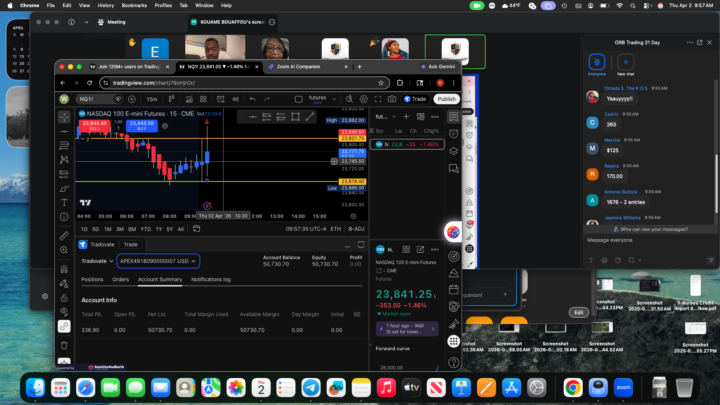Open the chart layout templates grid

(x=203, y=99)
